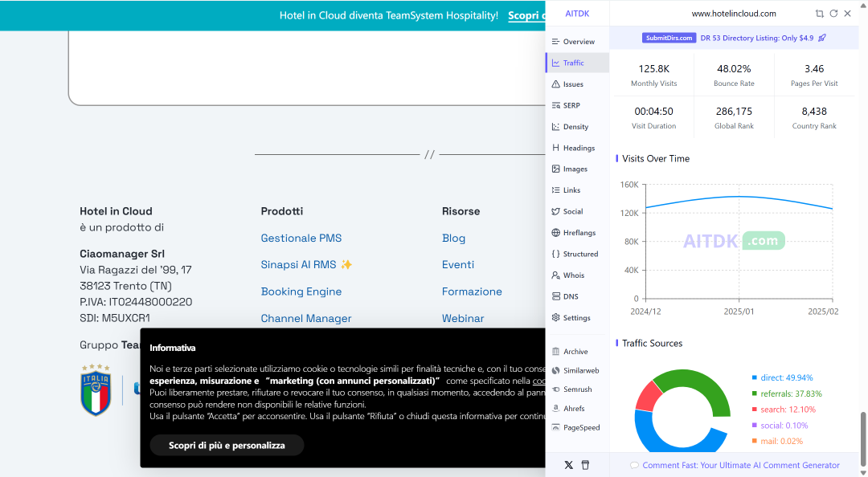Open the Booking Engine link
The height and width of the screenshot is (477, 868).
pos(301,291)
